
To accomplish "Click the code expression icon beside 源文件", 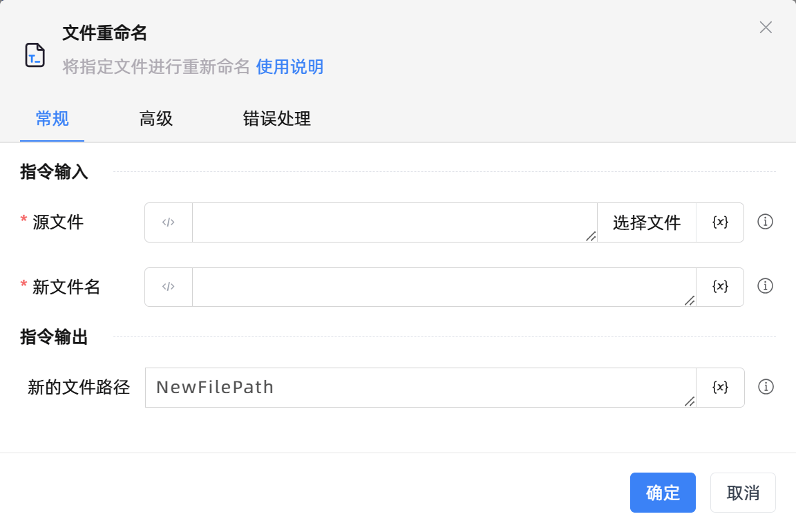I will click(x=168, y=222).
